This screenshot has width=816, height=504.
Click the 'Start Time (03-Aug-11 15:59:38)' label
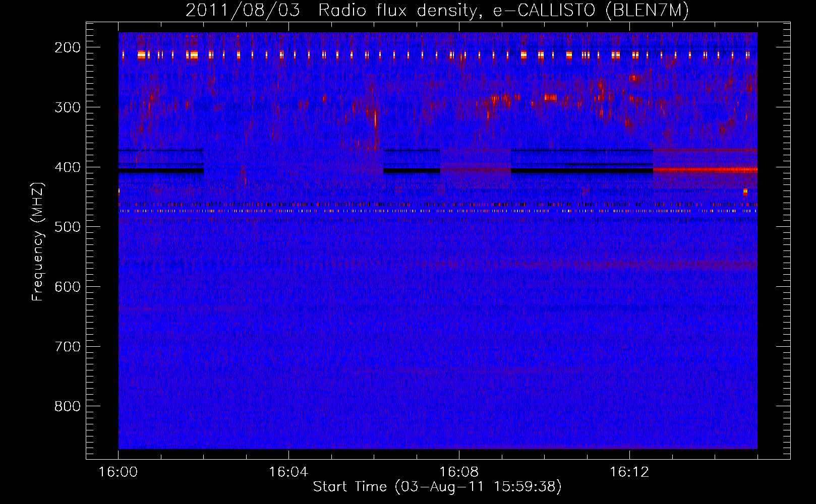(x=437, y=487)
